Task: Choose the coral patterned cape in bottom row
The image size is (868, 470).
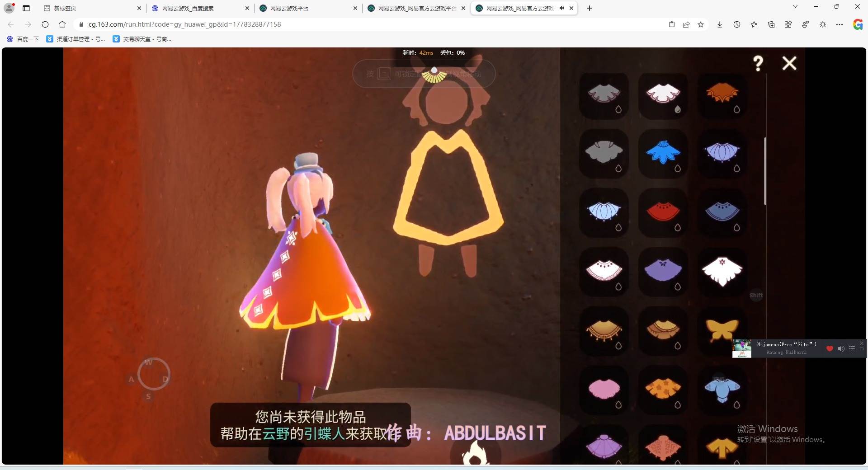Action: pyautogui.click(x=663, y=446)
